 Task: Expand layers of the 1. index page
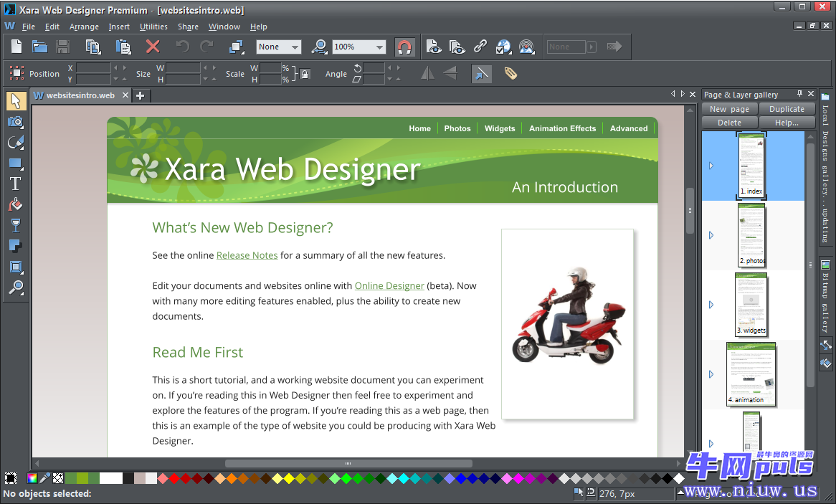tap(711, 166)
